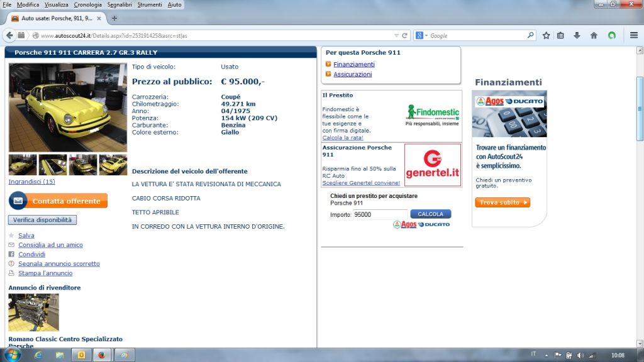Open the Modifica menu
The image size is (644, 362).
pos(28,5)
